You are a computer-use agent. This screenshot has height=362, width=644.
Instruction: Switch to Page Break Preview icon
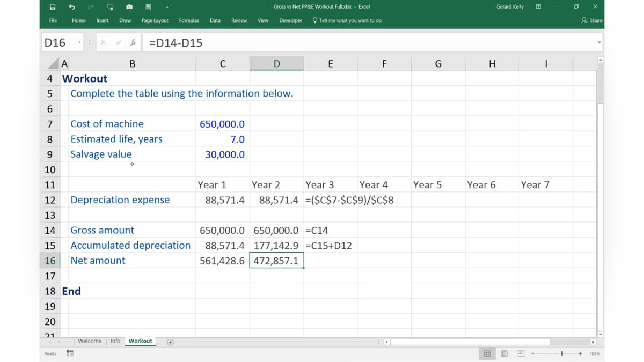click(521, 354)
